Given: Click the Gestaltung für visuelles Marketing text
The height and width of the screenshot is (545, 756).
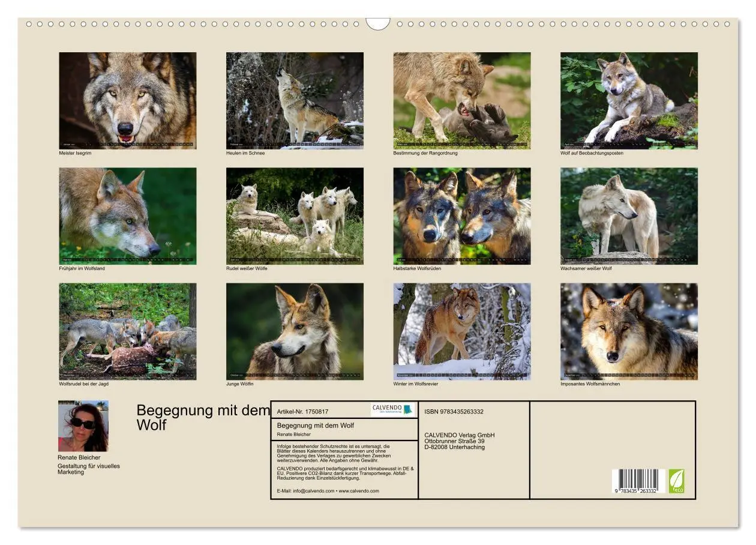Looking at the screenshot, I should [x=89, y=469].
